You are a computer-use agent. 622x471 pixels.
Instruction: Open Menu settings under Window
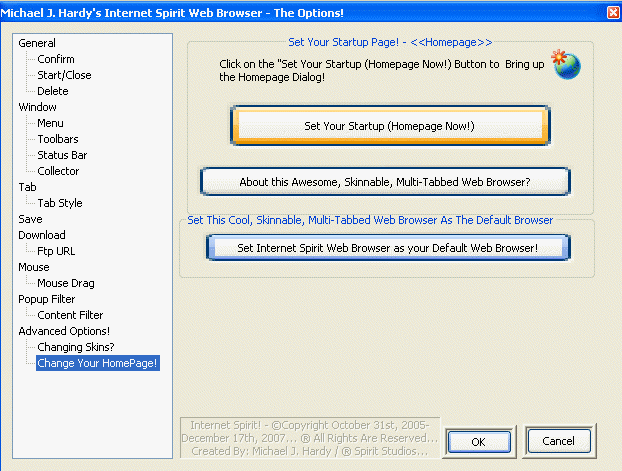point(50,123)
